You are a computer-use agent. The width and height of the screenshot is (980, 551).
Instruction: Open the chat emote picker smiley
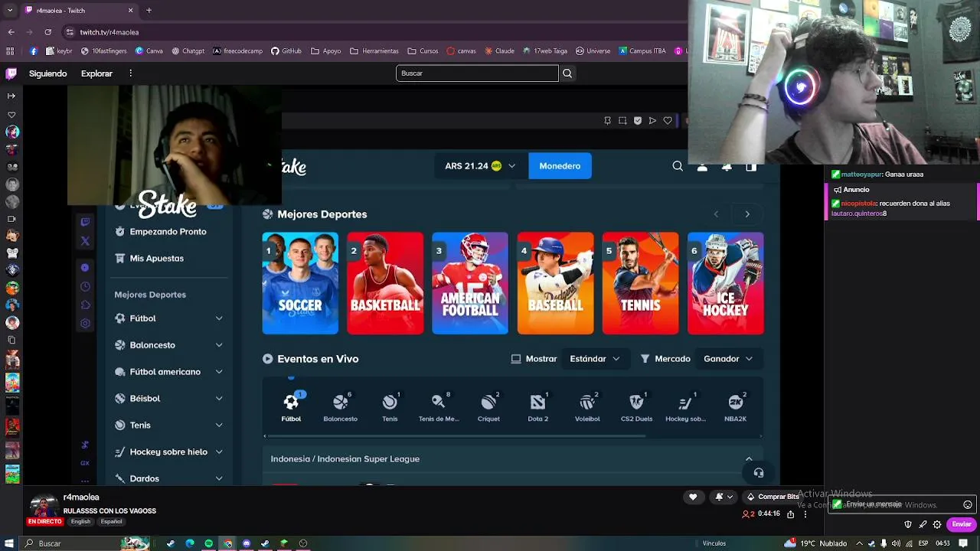[x=968, y=505]
